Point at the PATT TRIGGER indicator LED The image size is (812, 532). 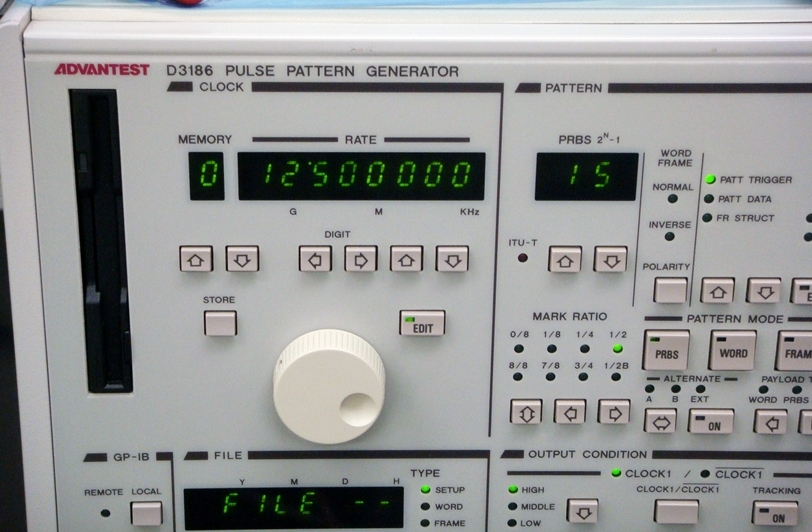710,180
